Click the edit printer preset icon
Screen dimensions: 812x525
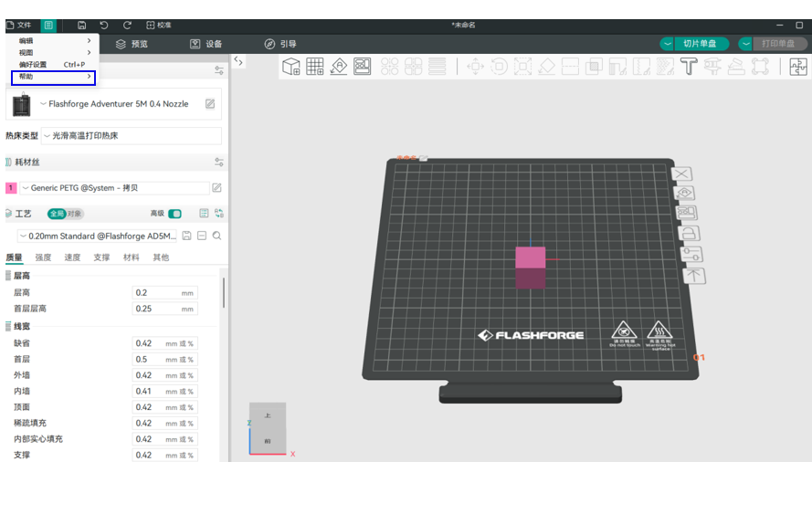pyautogui.click(x=210, y=104)
